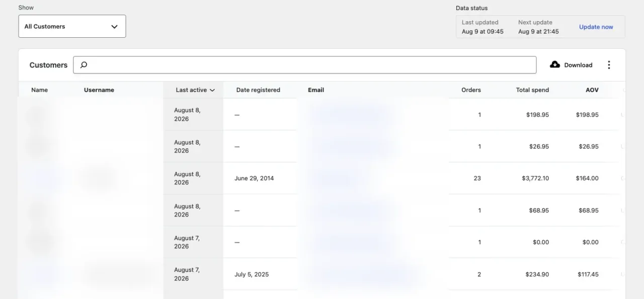Image resolution: width=644 pixels, height=299 pixels.
Task: Select the $117.45 AOV cell
Action: pyautogui.click(x=588, y=274)
